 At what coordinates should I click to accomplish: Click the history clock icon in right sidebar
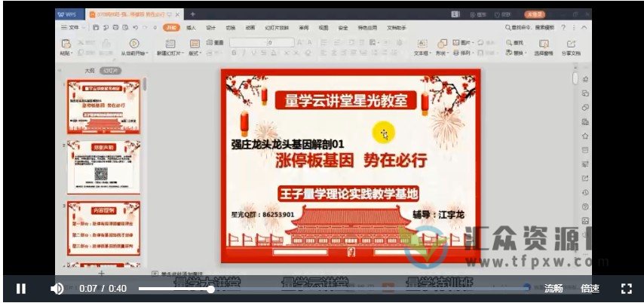585,192
